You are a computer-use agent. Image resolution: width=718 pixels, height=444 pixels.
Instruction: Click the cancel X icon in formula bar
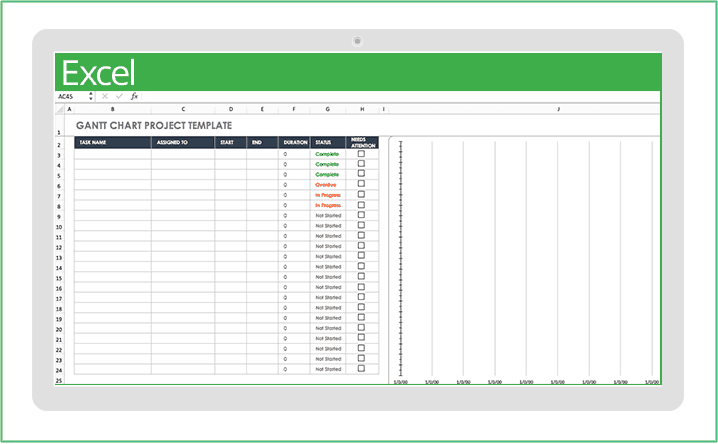point(105,97)
